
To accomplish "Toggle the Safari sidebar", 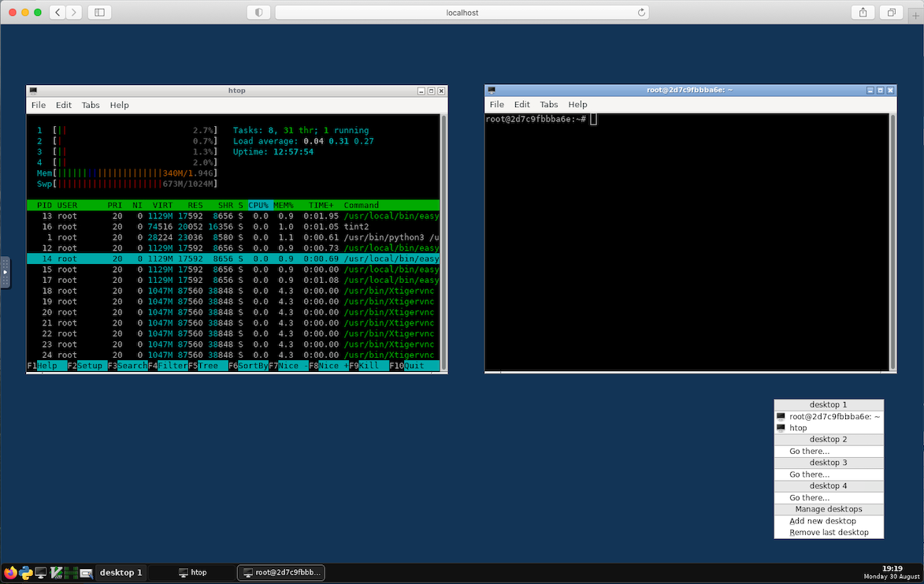I will pos(99,13).
